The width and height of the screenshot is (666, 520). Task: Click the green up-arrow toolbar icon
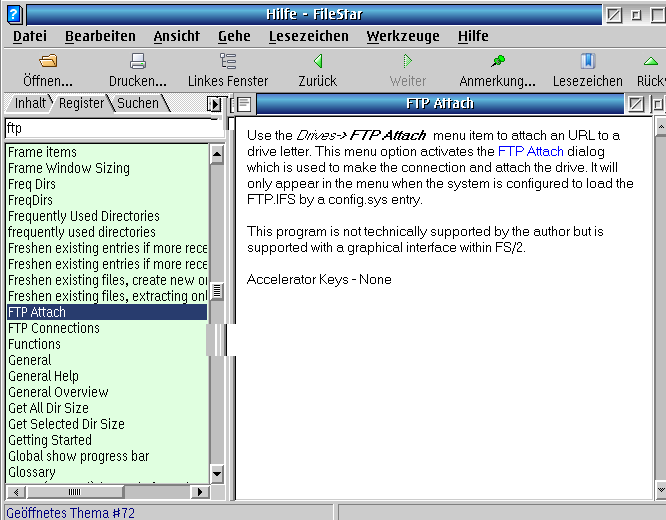pos(651,61)
